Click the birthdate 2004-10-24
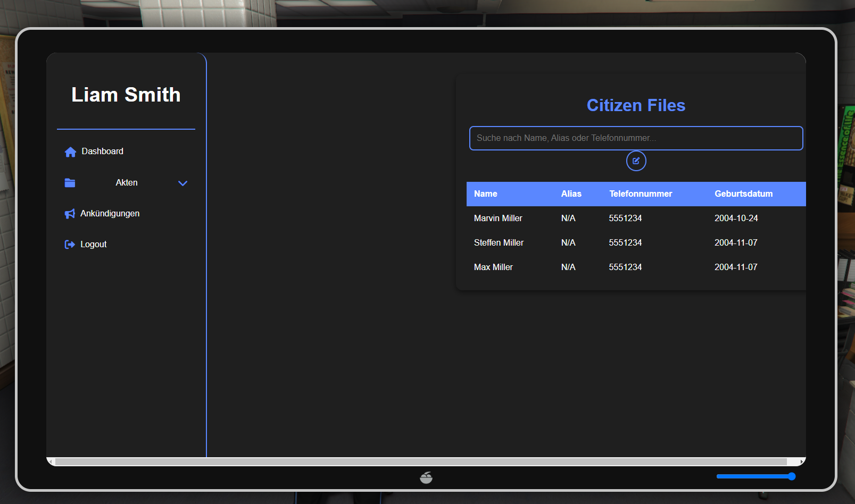Viewport: 855px width, 504px height. coord(736,219)
